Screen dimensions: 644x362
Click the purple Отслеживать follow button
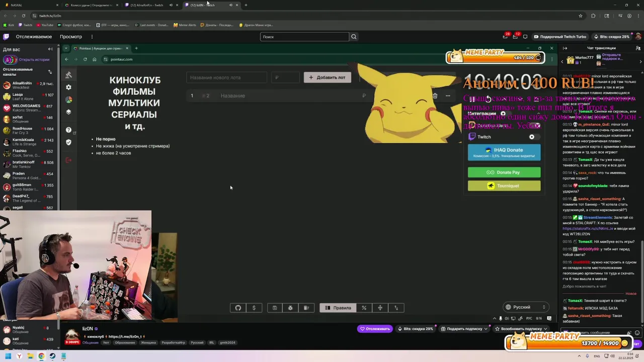click(375, 329)
